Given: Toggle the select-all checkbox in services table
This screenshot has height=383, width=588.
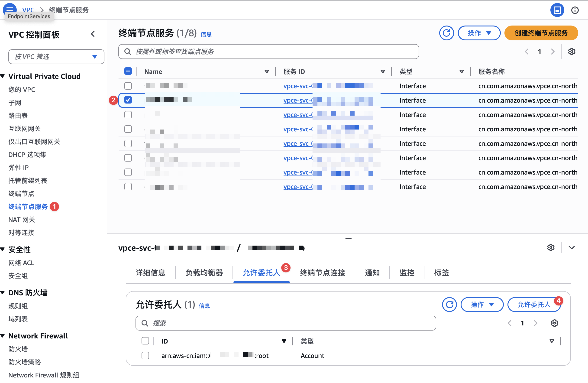Looking at the screenshot, I should coord(128,71).
